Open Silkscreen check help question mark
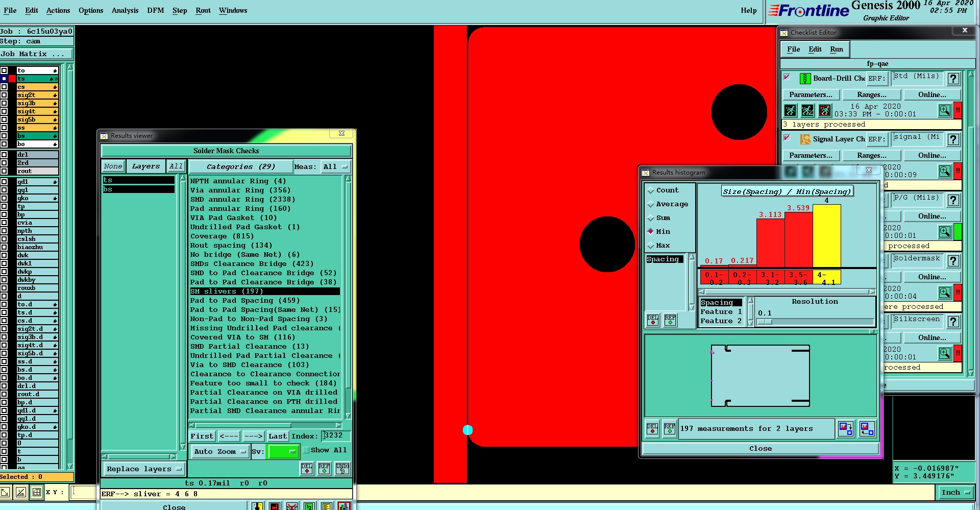 [x=953, y=322]
